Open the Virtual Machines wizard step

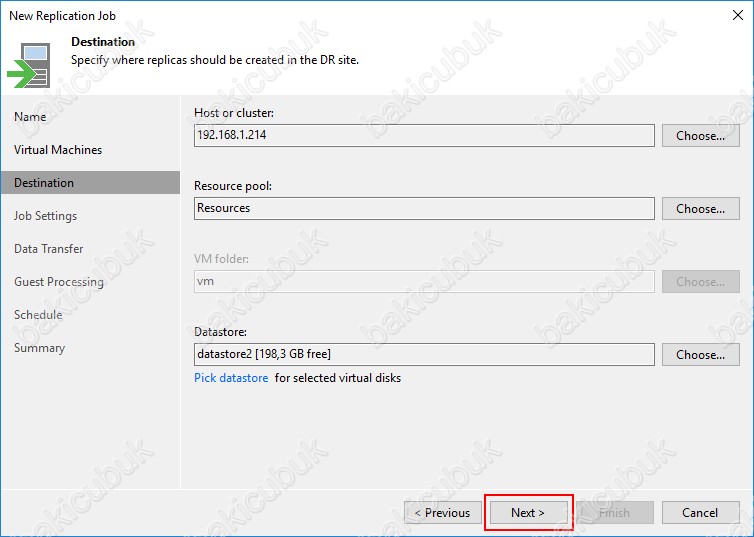(x=58, y=150)
